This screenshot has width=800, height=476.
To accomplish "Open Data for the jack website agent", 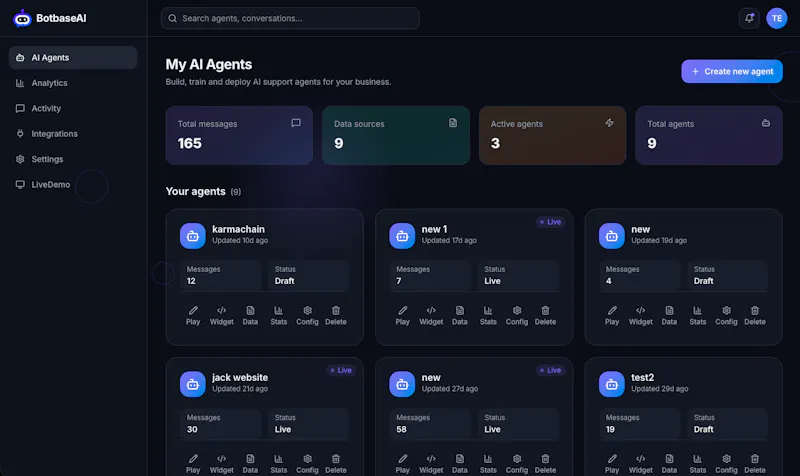I will [250, 464].
